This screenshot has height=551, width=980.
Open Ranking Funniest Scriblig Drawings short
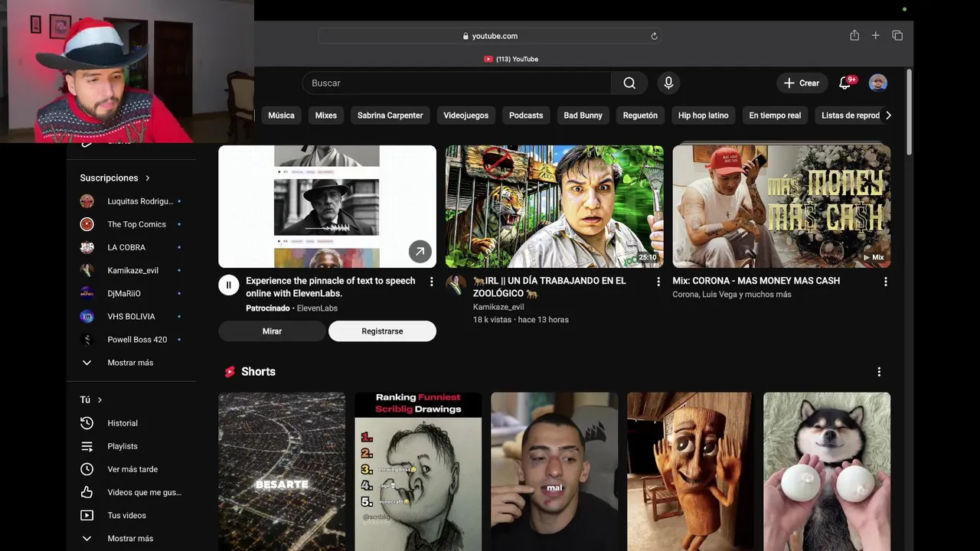pos(418,471)
